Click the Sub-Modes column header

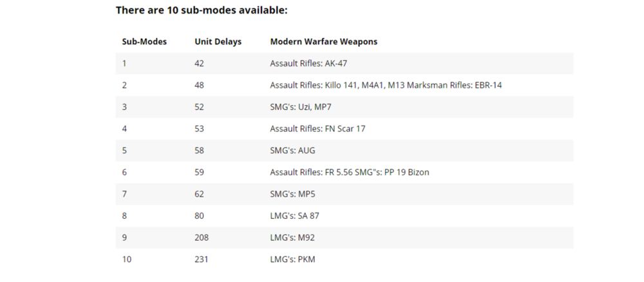(144, 42)
